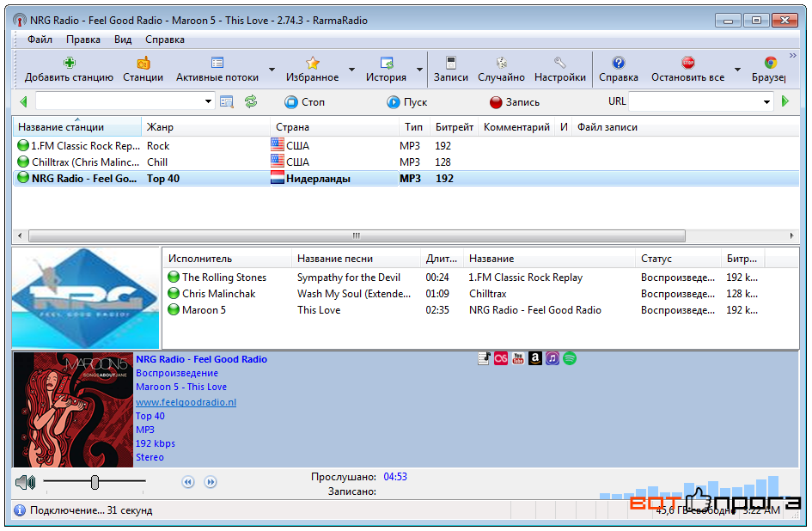Open the Last.fm icon
The width and height of the screenshot is (812, 531).
(501, 358)
